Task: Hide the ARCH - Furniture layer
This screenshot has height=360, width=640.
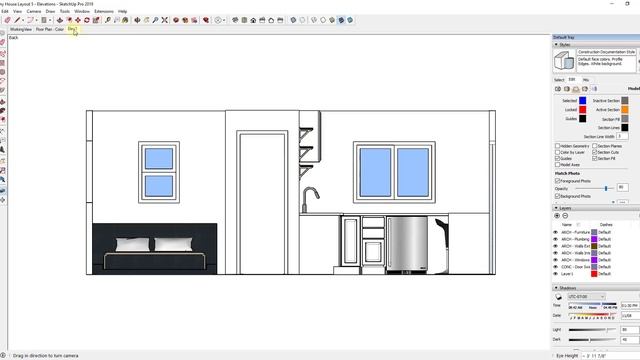Action: 556,232
